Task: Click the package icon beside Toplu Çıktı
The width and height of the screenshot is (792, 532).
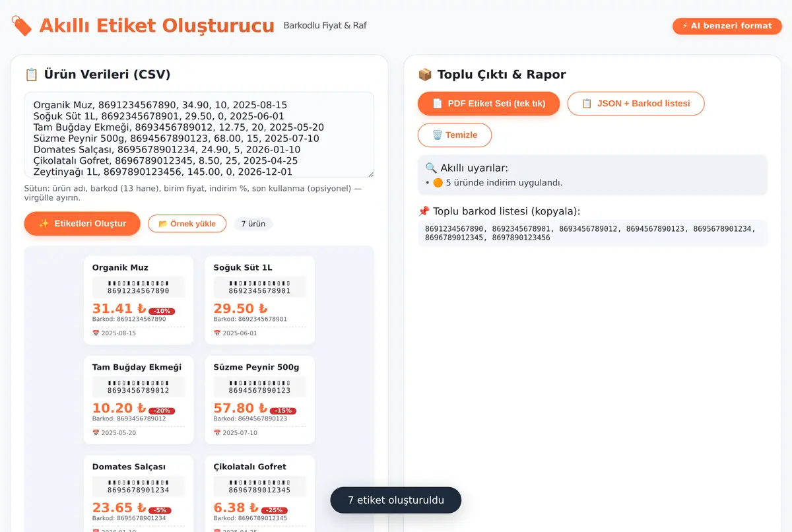Action: point(425,75)
